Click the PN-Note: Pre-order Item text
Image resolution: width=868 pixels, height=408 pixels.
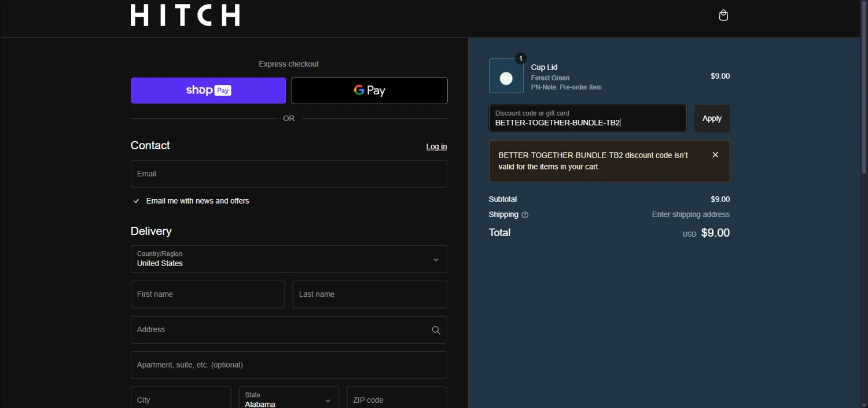tap(567, 87)
